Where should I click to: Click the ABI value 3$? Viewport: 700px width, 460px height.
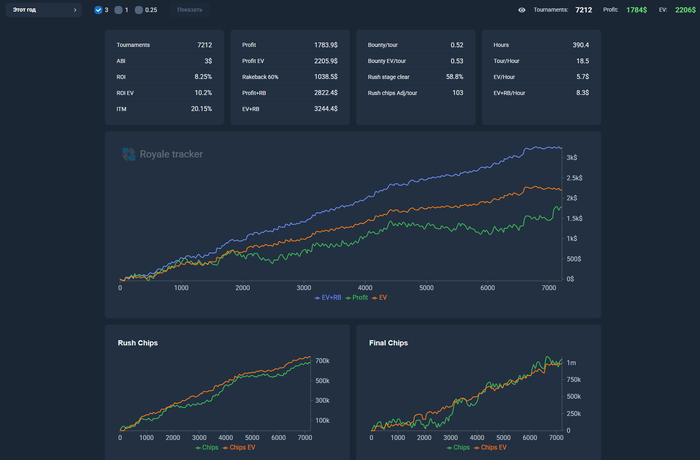pos(208,61)
